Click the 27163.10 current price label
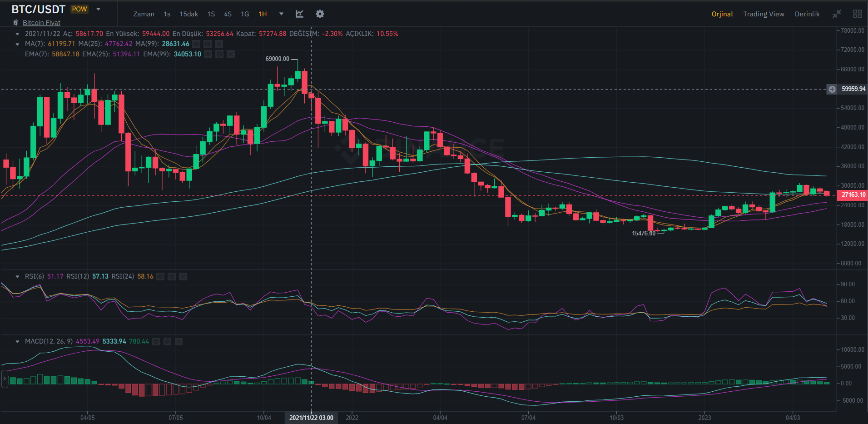The image size is (868, 424). pos(853,195)
